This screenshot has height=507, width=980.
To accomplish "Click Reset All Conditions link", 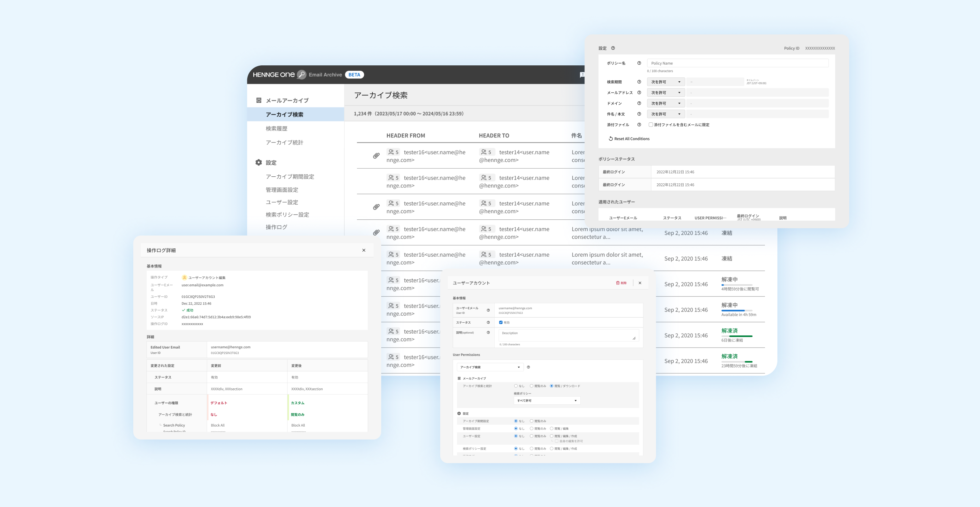I will click(632, 139).
